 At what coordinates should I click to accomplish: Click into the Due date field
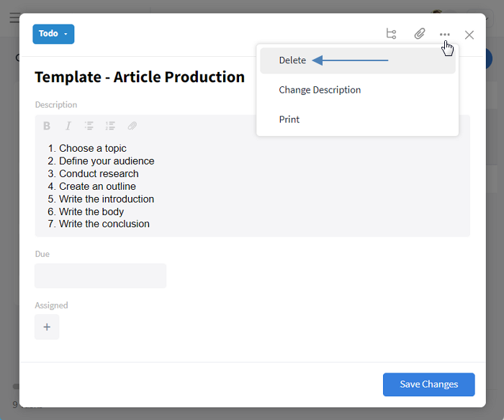point(100,275)
